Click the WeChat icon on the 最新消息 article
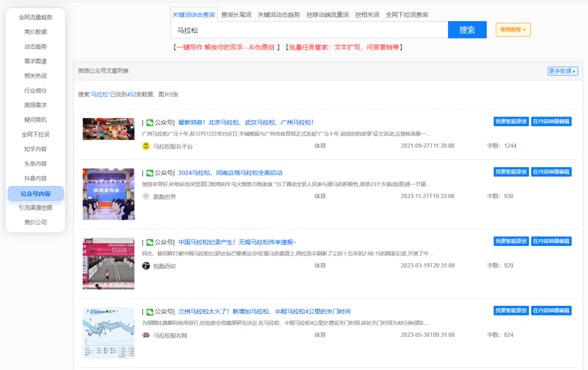Viewport: 588px width, 370px height. (150, 122)
